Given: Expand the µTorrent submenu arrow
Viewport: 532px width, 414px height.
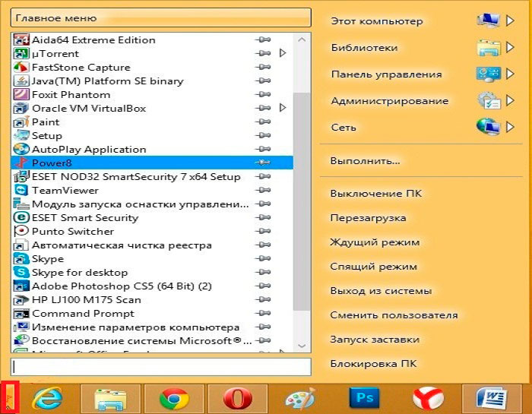Looking at the screenshot, I should click(283, 53).
